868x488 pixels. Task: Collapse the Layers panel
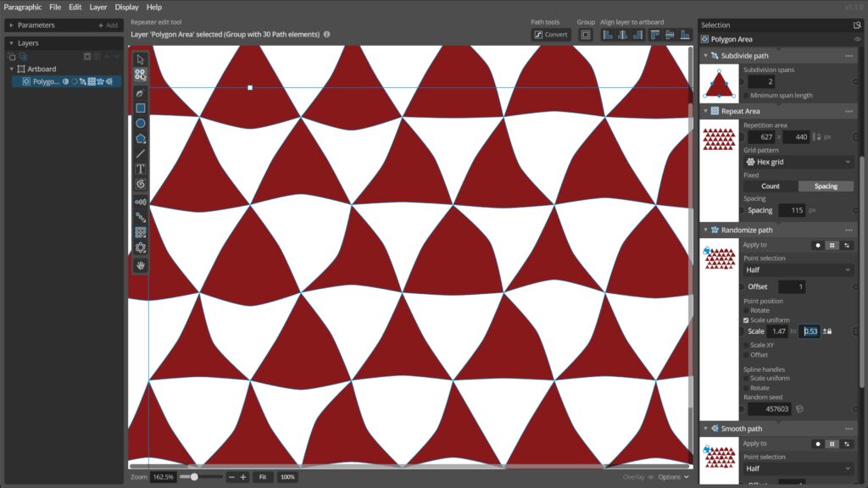point(11,43)
